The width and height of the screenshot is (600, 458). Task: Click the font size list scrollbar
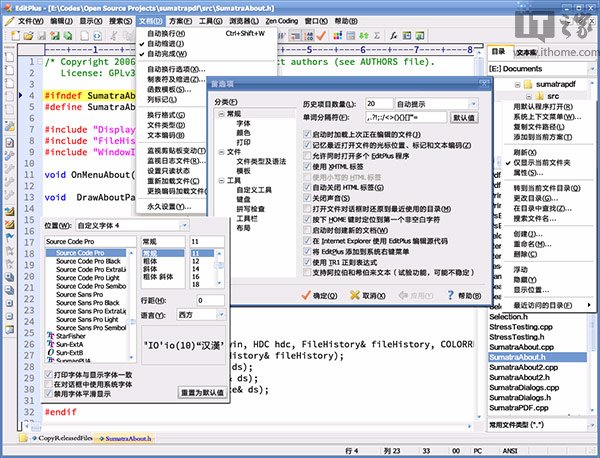[219, 268]
